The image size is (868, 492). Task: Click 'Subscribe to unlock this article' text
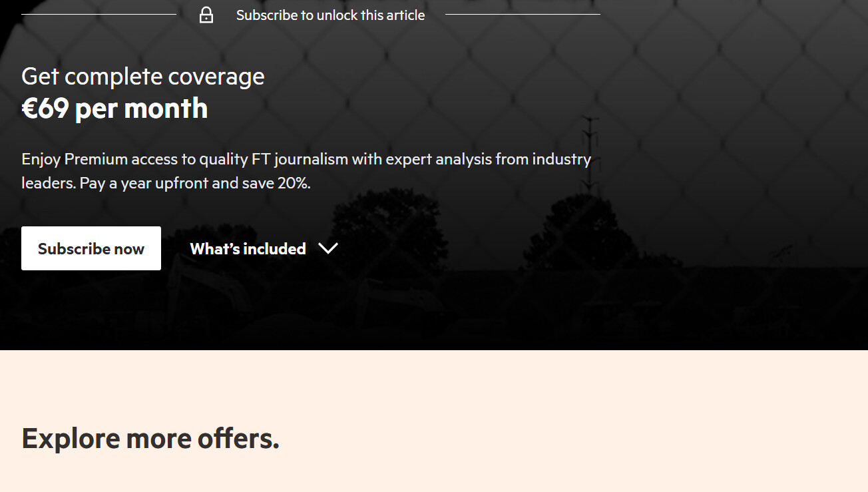(x=330, y=15)
